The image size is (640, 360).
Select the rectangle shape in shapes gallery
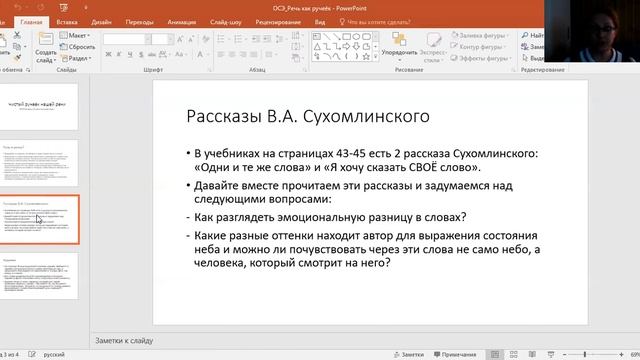click(x=346, y=37)
